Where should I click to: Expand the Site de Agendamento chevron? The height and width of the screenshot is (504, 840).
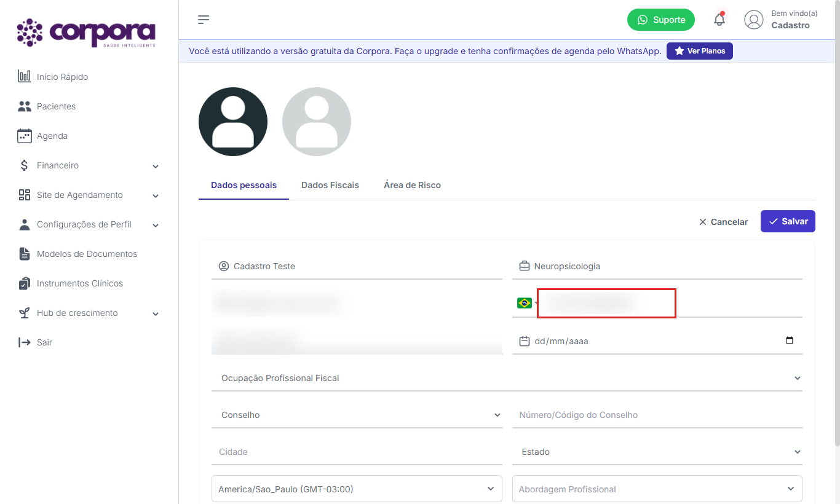[156, 195]
